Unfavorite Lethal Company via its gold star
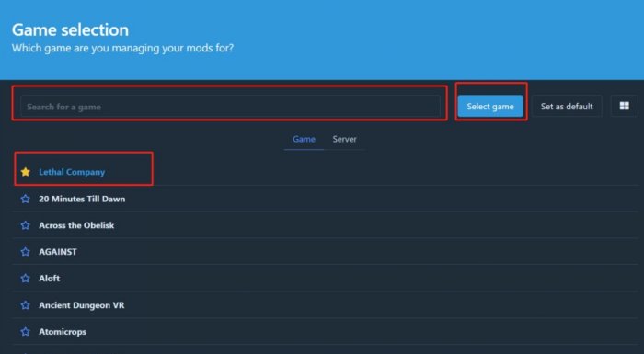The height and width of the screenshot is (354, 644). click(26, 172)
